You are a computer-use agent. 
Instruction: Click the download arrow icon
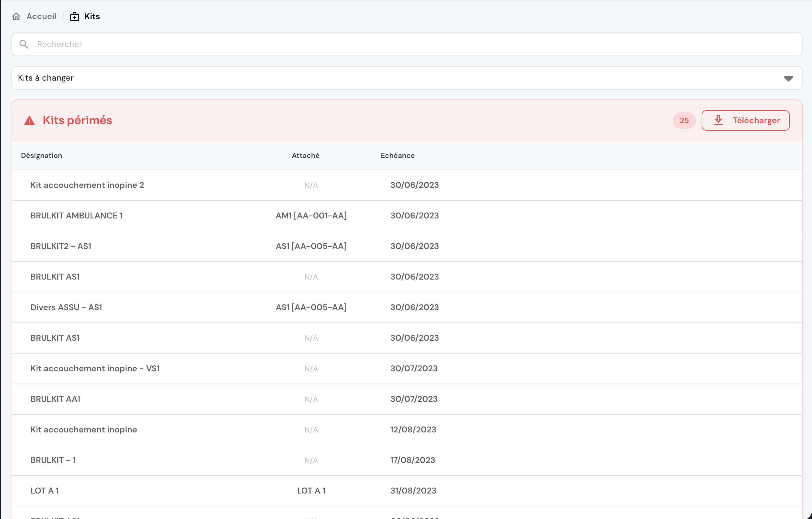718,120
